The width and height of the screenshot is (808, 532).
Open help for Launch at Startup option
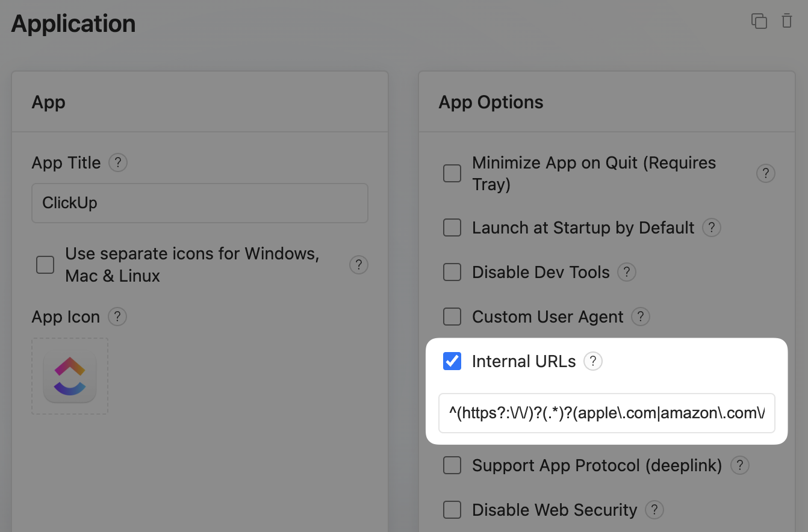point(711,227)
